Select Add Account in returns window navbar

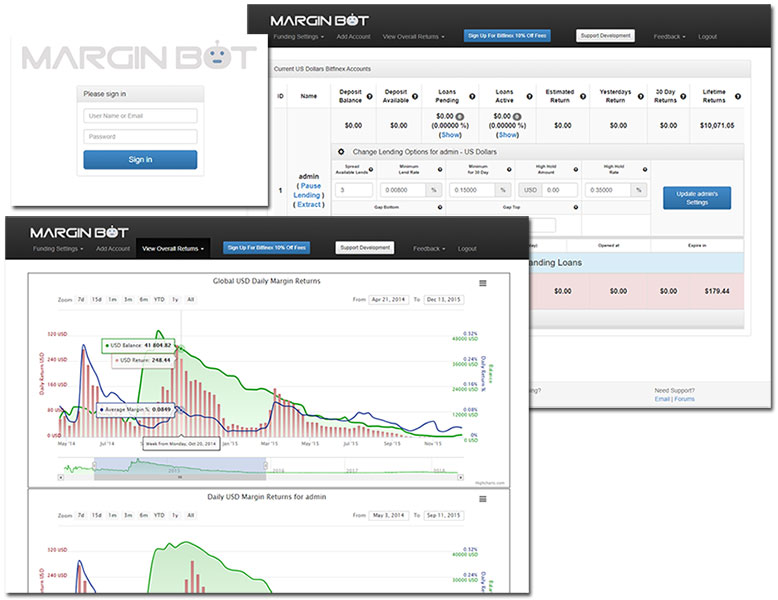click(x=113, y=249)
